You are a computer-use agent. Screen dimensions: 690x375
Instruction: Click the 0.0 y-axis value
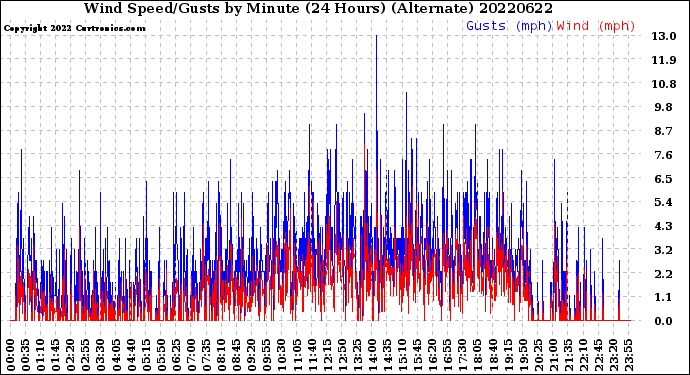(x=664, y=321)
